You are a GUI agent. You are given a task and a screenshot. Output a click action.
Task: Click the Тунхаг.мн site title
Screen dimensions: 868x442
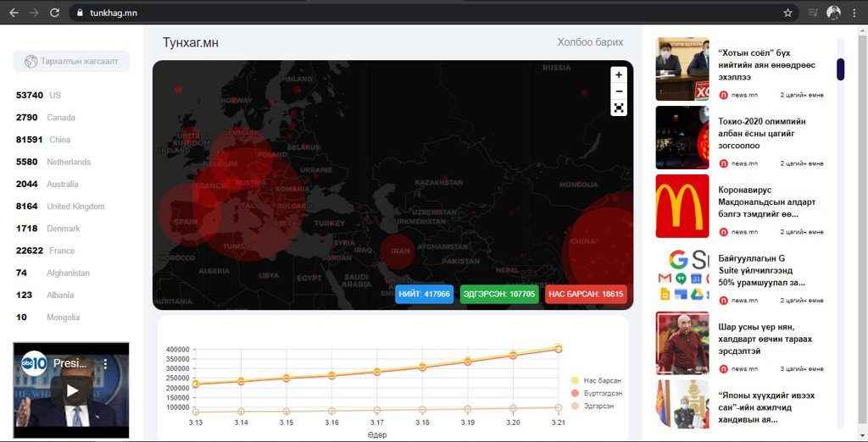pos(191,42)
